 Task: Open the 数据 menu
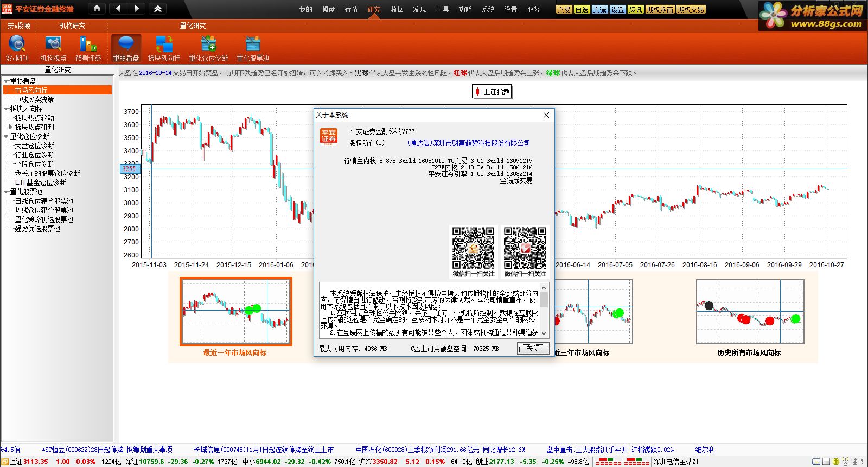tap(397, 9)
